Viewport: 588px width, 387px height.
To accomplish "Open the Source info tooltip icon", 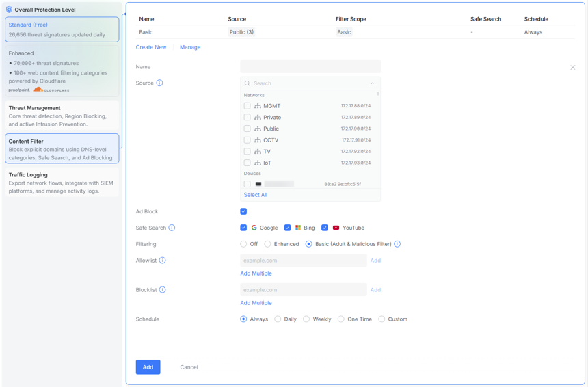I will coord(159,83).
